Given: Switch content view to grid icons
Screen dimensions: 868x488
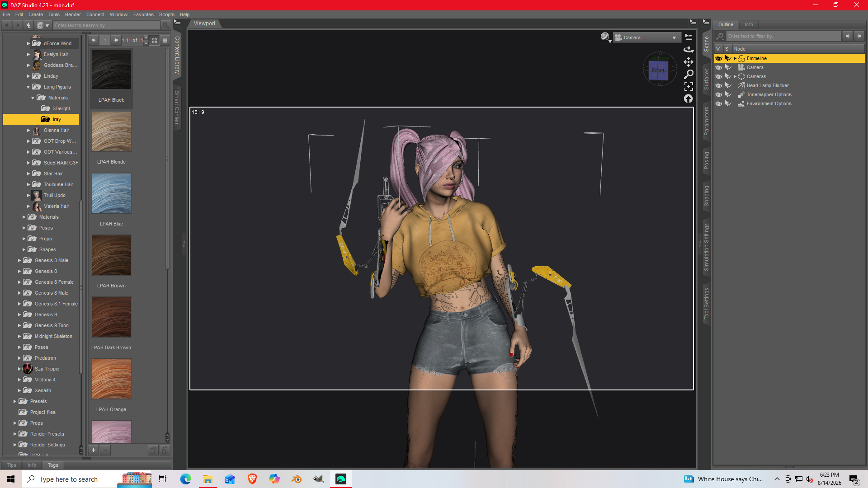Looking at the screenshot, I should [155, 40].
